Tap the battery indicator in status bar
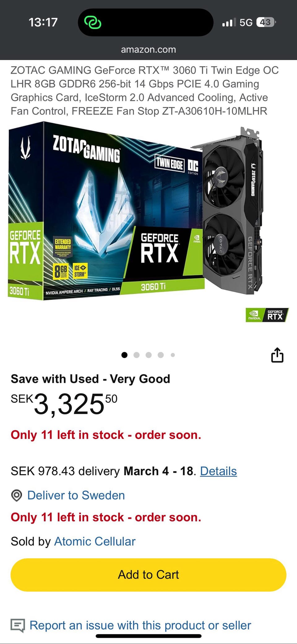297x644 pixels. pyautogui.click(x=266, y=22)
